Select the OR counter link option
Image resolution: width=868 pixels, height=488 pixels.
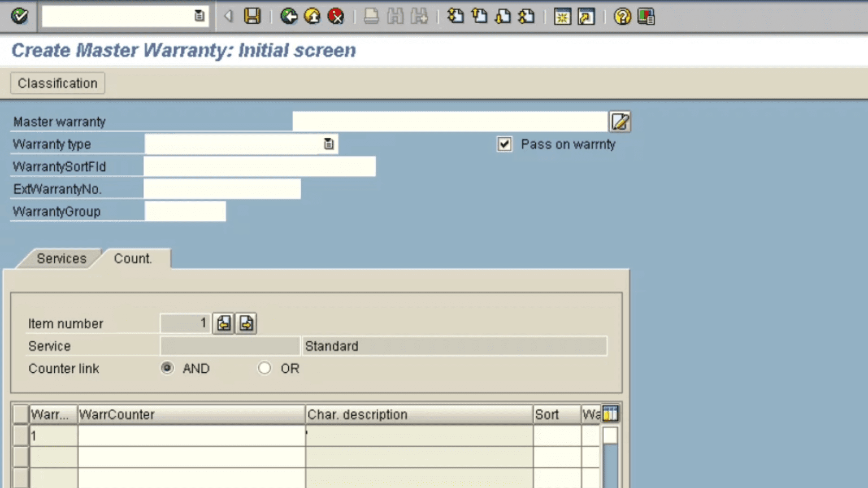point(264,368)
